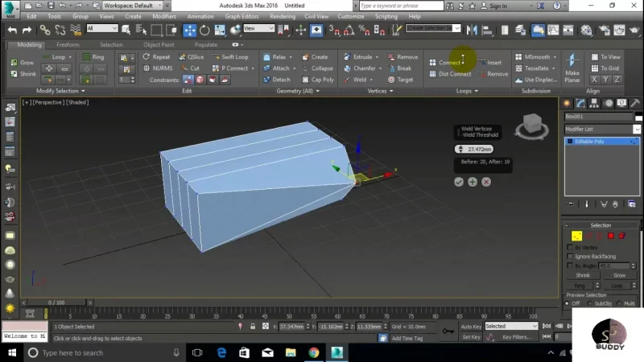Check Ignore Backfacing option
The height and width of the screenshot is (362, 644).
pyautogui.click(x=571, y=256)
